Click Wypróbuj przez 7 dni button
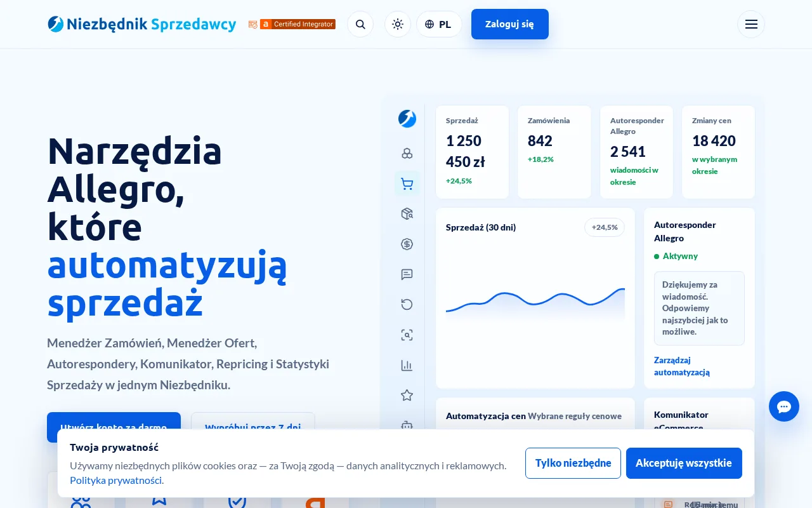812x508 pixels. click(x=253, y=427)
